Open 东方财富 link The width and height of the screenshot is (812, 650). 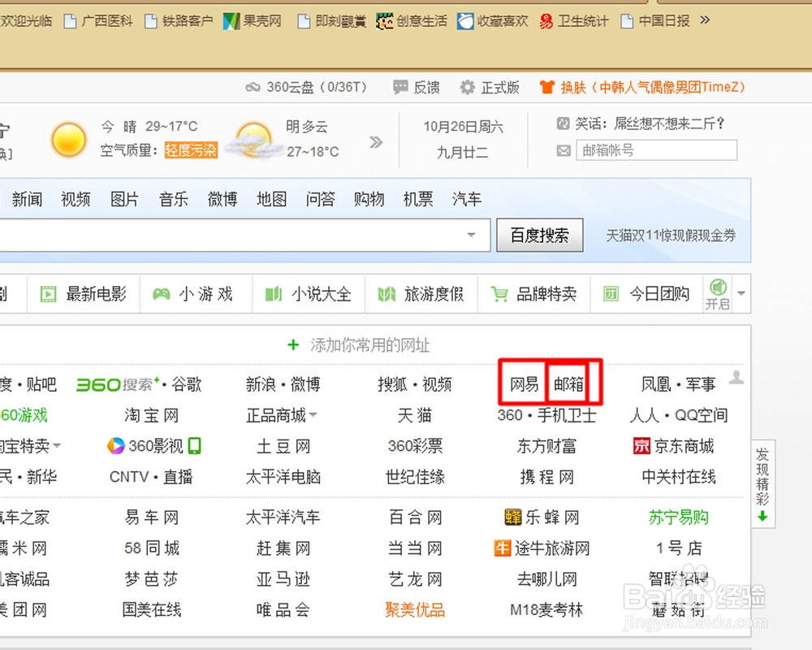(546, 446)
